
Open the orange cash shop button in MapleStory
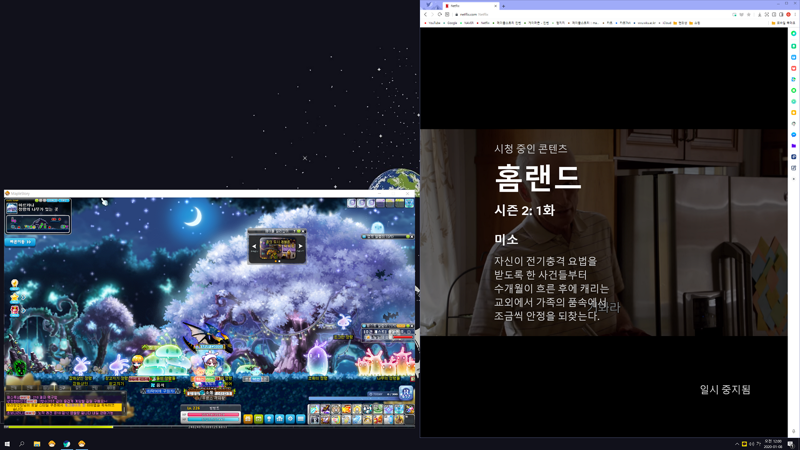click(x=248, y=419)
